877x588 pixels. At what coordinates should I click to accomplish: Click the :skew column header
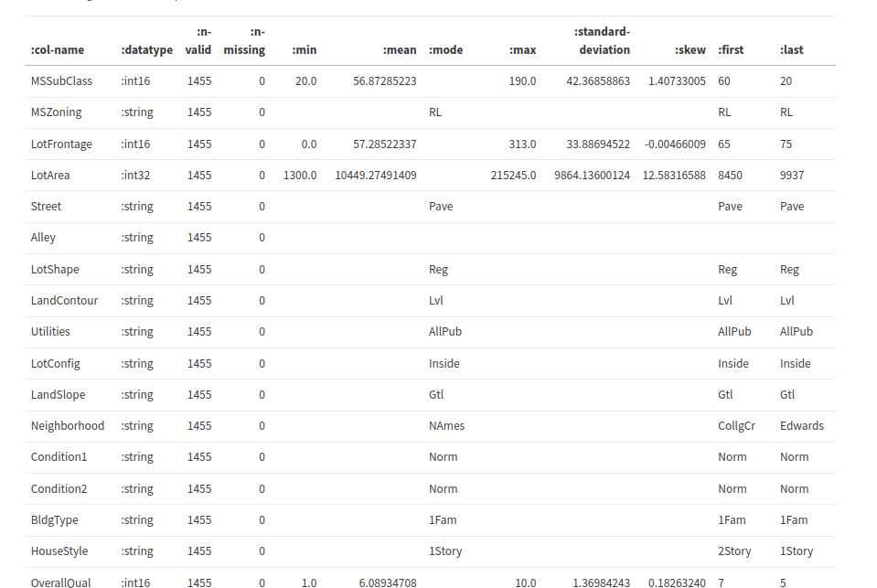[690, 50]
